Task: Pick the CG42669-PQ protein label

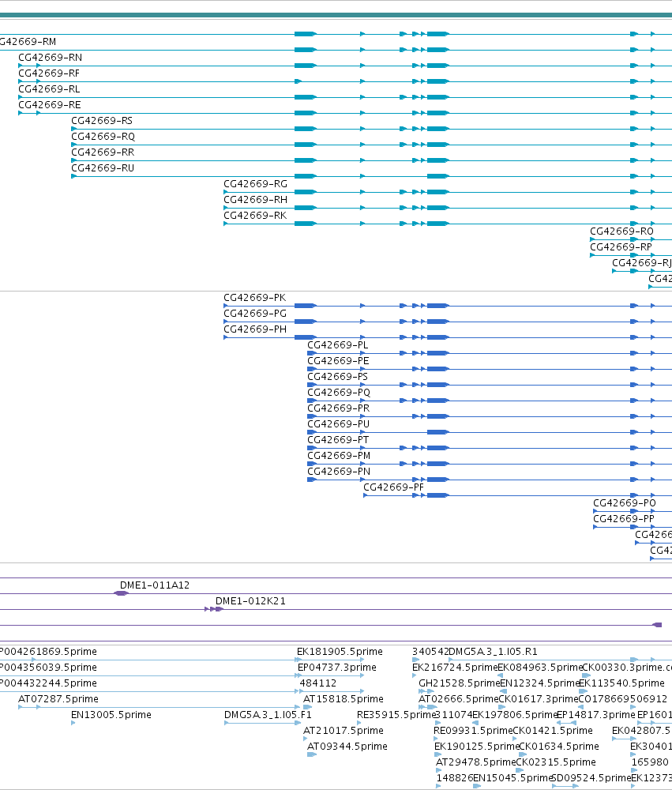Action: point(339,393)
